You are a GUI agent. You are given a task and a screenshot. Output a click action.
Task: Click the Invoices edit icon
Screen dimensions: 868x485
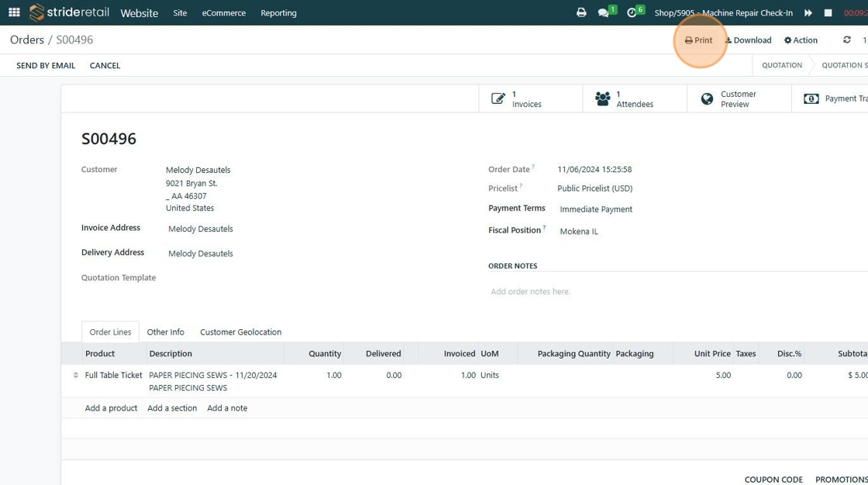coord(498,98)
